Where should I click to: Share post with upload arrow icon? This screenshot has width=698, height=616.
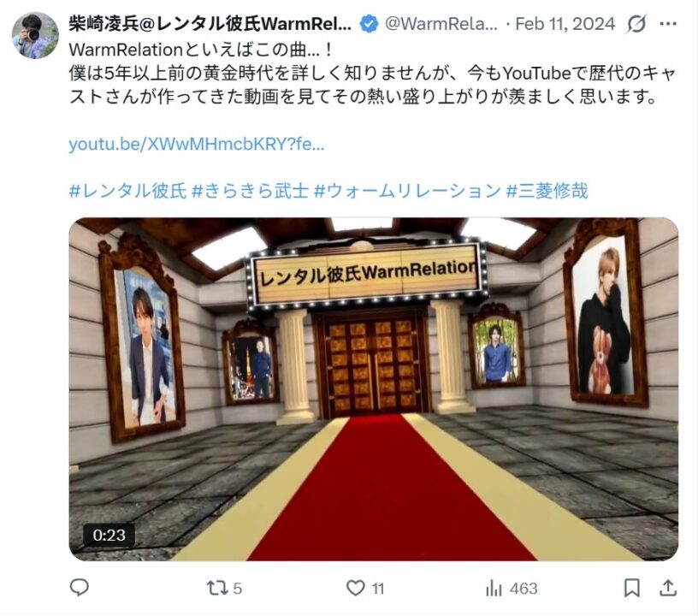668,588
